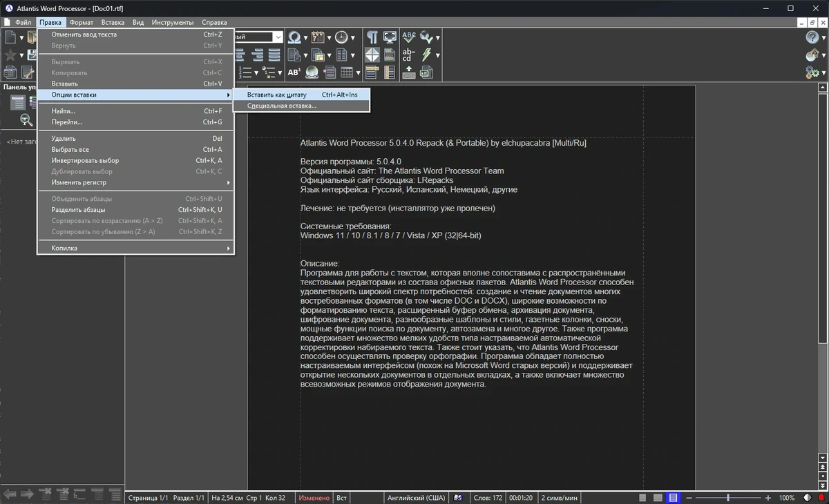
Task: Click Страница 1/1 in status bar
Action: (x=148, y=498)
